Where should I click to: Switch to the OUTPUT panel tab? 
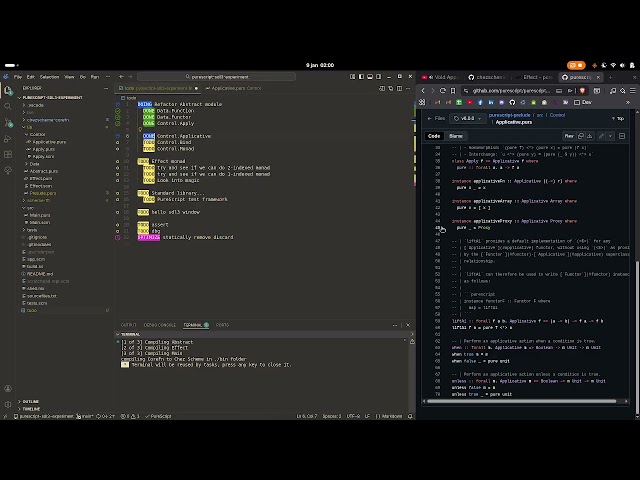[129, 325]
